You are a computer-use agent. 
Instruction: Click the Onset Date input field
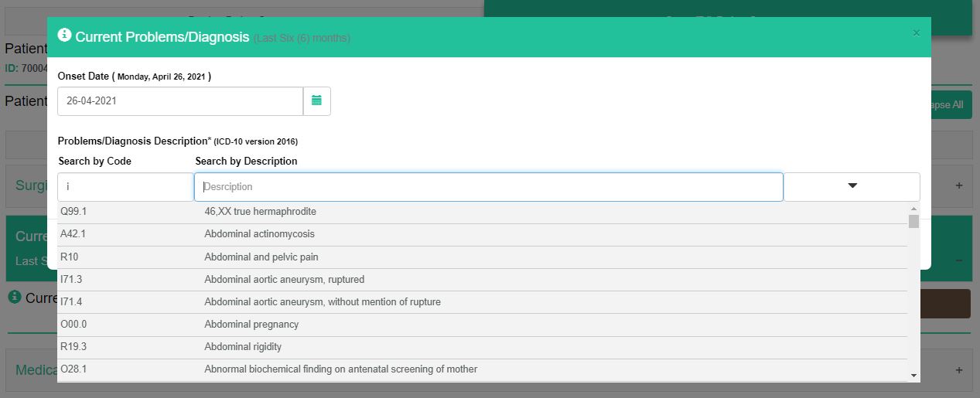(x=179, y=101)
